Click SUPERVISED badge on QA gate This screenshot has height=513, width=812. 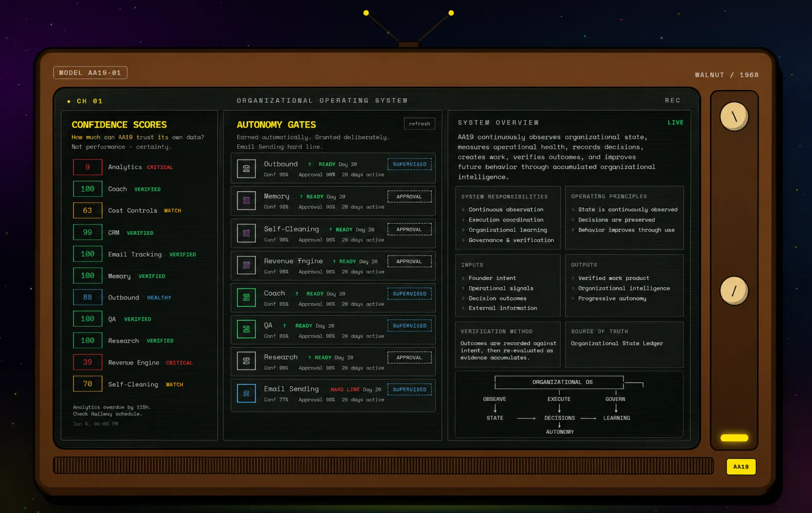coord(410,326)
